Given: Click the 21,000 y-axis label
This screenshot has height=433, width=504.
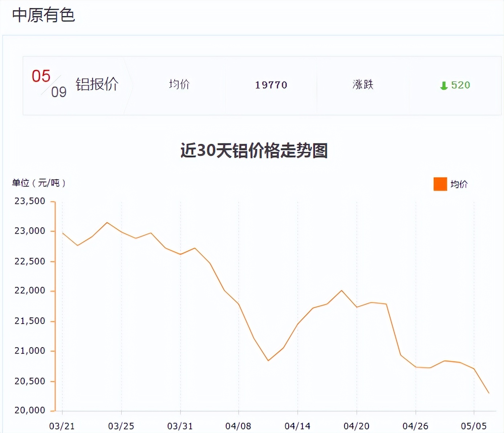Looking at the screenshot, I should [x=30, y=351].
